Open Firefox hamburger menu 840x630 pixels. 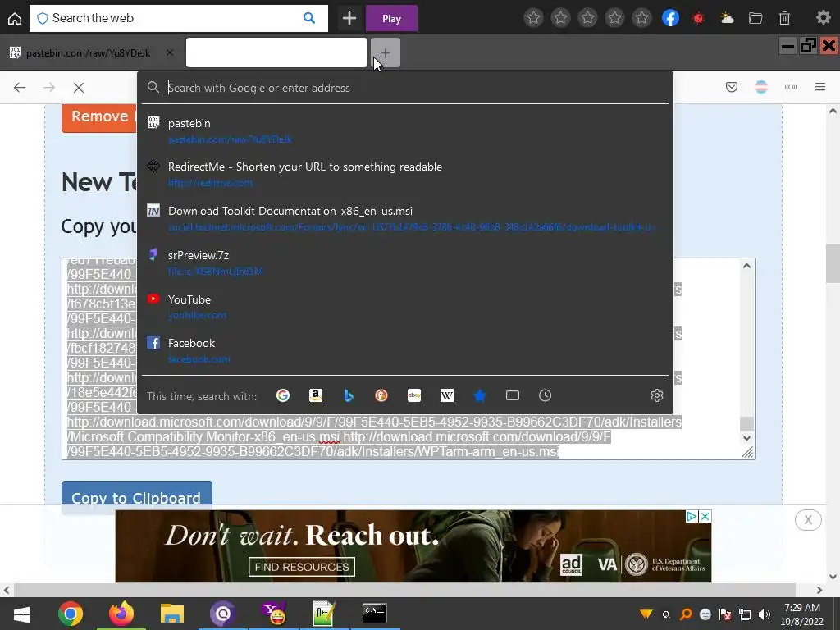pyautogui.click(x=820, y=87)
